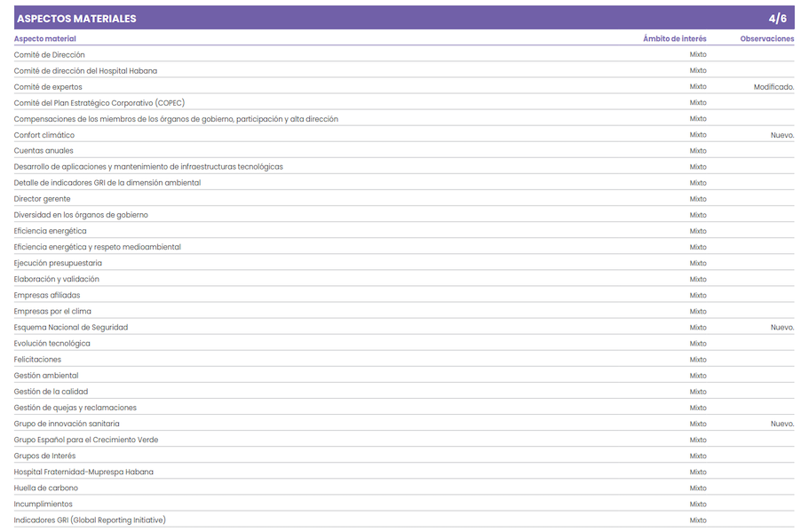
Task: Select 'Diversidad en los órganos de gobierno'
Action: click(x=81, y=215)
